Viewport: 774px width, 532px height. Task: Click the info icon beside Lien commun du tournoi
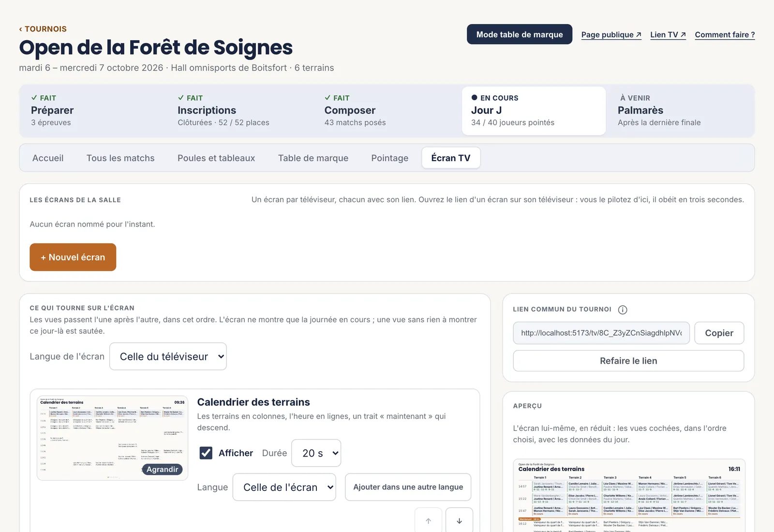623,310
